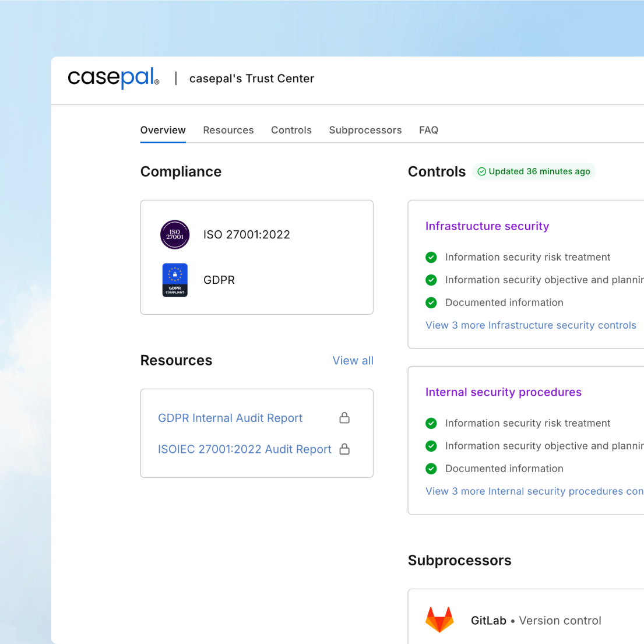644x644 pixels.
Task: Click casepal's Trust Center title
Action: click(x=251, y=79)
